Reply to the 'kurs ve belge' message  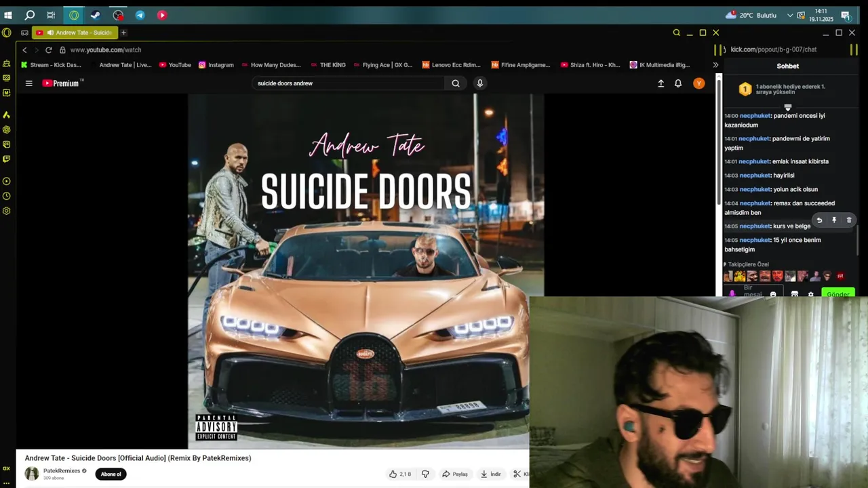[x=819, y=220]
